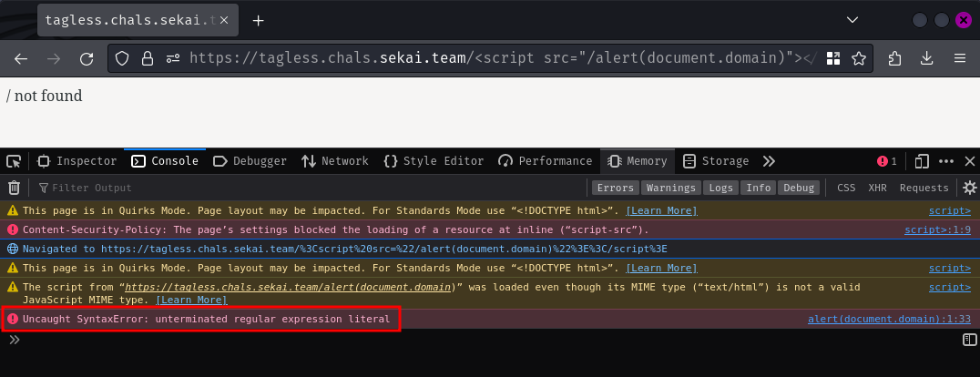Switch to the Memory tab

pyautogui.click(x=638, y=161)
